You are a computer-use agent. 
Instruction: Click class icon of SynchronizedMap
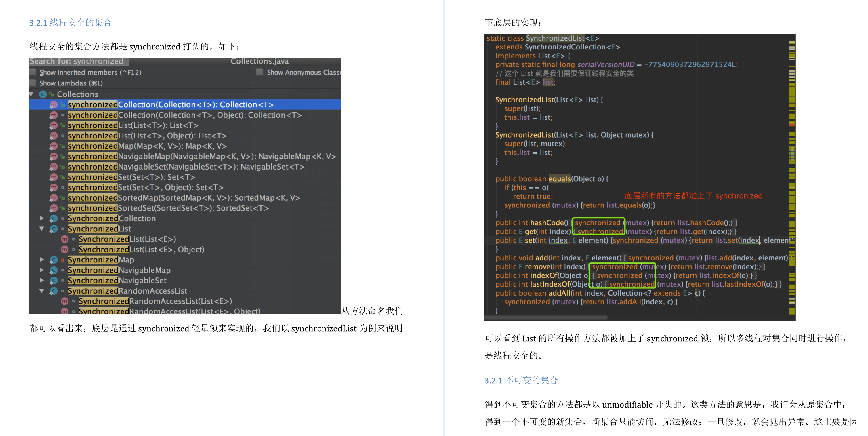click(x=54, y=260)
